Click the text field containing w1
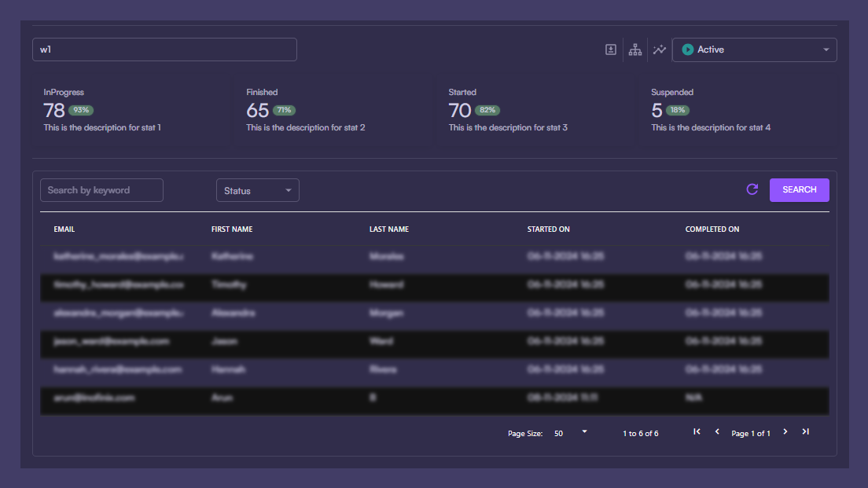The width and height of the screenshot is (868, 488). coord(164,50)
